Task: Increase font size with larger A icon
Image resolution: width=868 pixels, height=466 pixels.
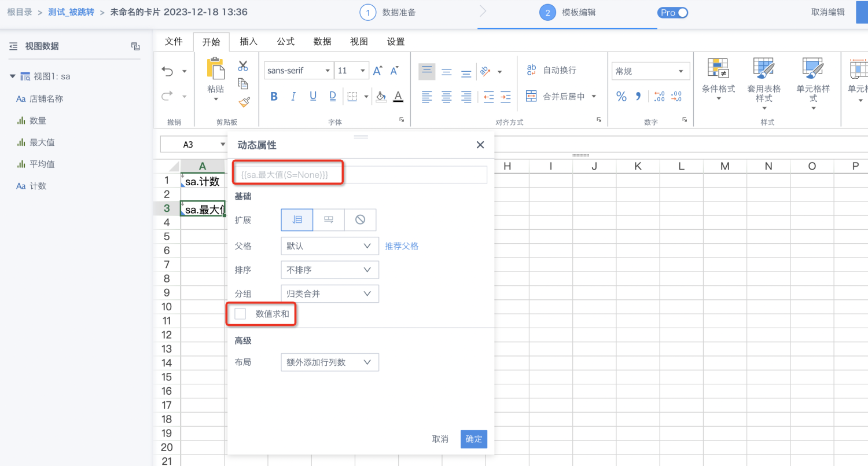Action: [x=377, y=71]
